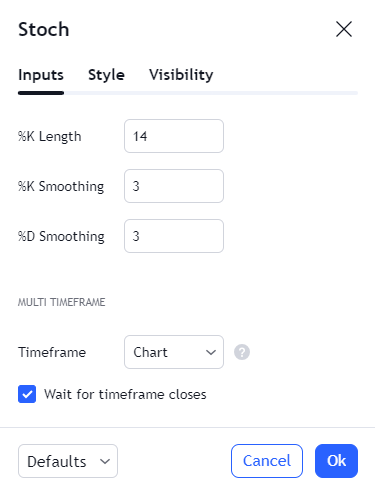Image resolution: width=375 pixels, height=491 pixels.
Task: Close the Stoch settings dialog
Action: 344,29
